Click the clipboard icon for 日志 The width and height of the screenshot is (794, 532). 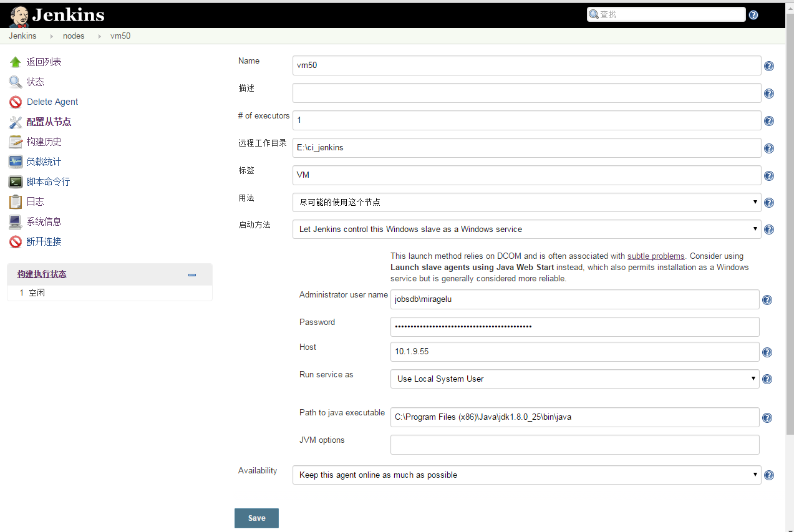pos(16,202)
